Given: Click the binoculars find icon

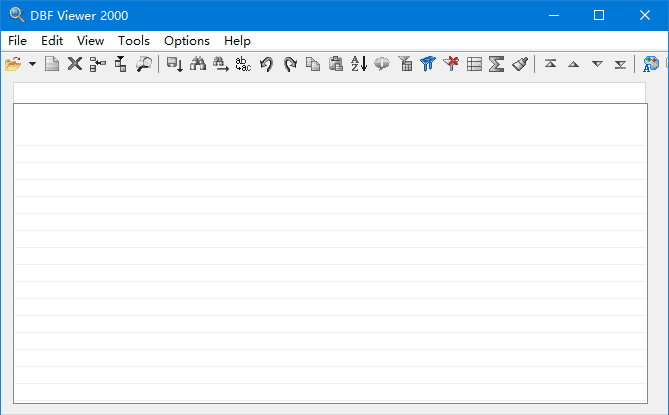Looking at the screenshot, I should [x=198, y=64].
